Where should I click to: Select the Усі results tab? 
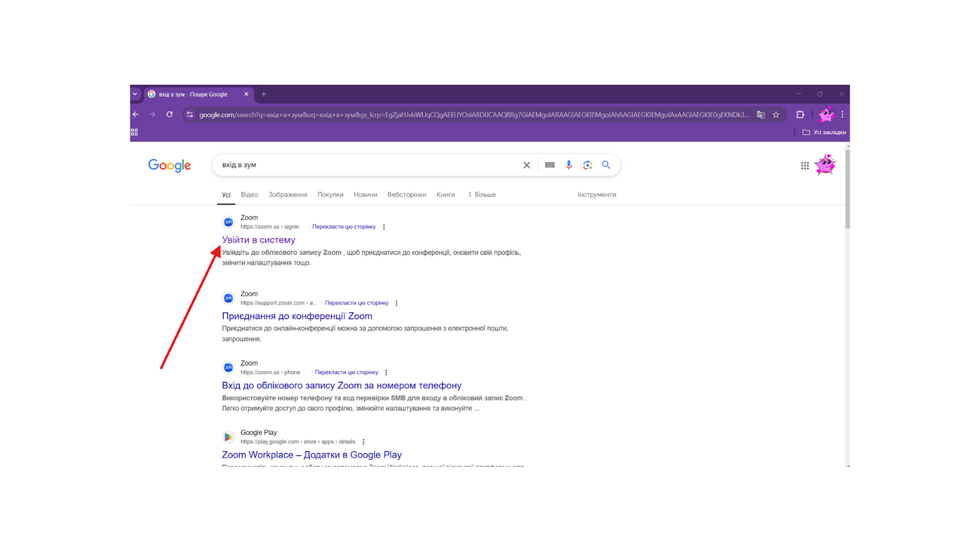pos(226,195)
